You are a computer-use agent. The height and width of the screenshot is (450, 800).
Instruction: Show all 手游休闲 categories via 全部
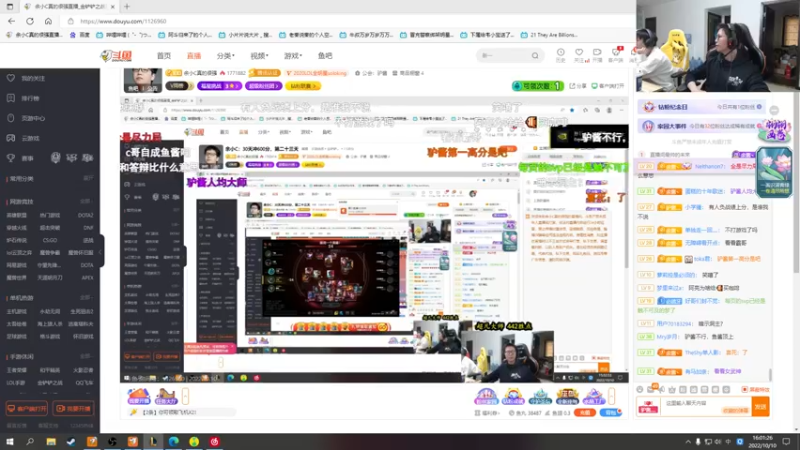click(86, 356)
